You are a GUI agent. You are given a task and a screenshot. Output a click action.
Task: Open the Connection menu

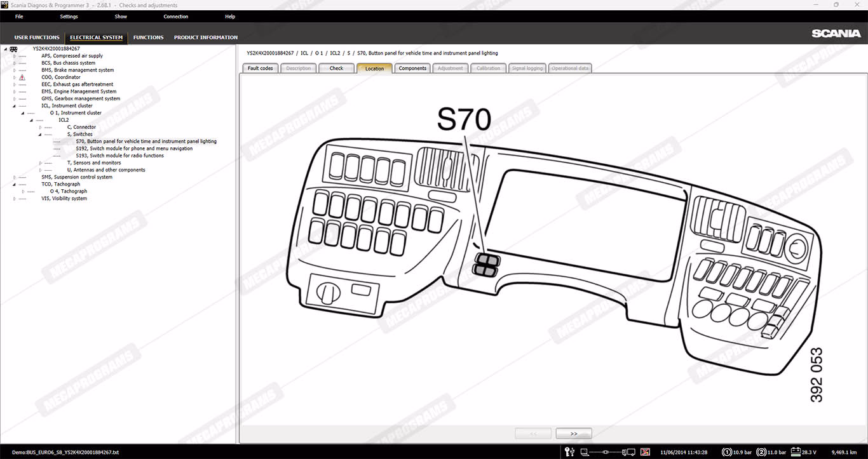click(x=175, y=17)
